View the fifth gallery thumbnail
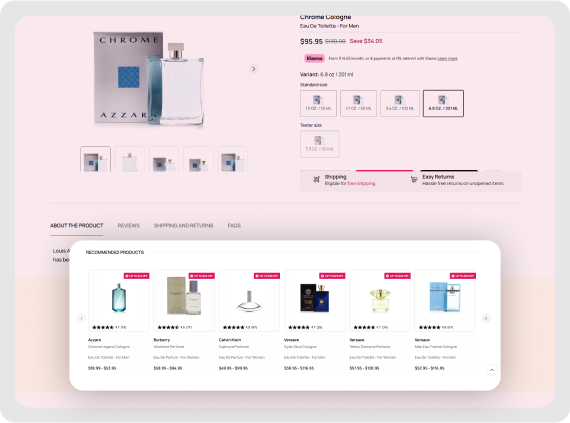 point(233,159)
